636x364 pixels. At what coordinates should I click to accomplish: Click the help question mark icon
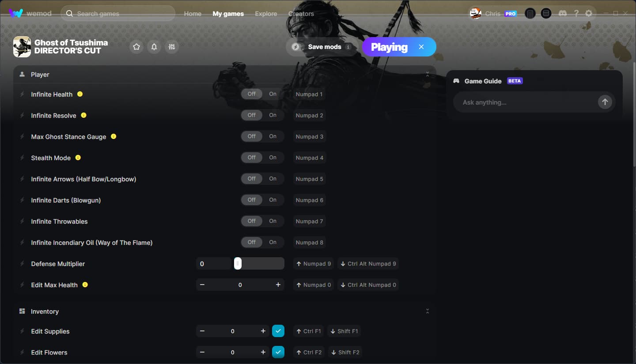coord(576,13)
